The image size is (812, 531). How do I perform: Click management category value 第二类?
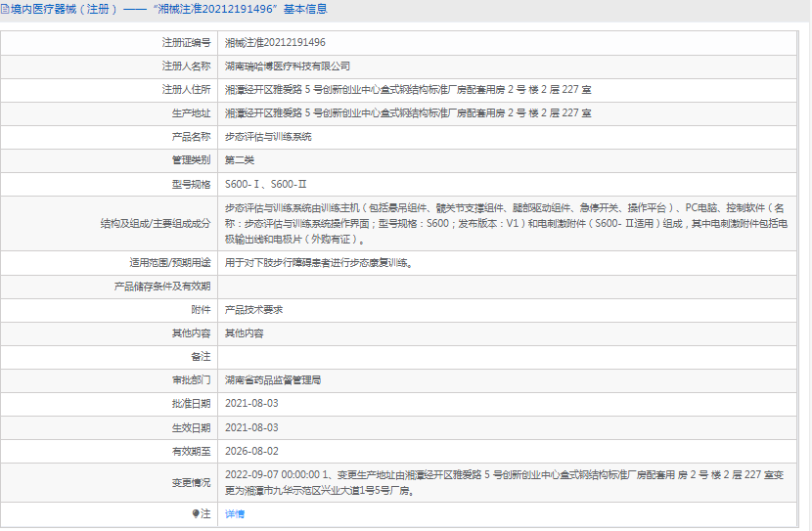[240, 160]
